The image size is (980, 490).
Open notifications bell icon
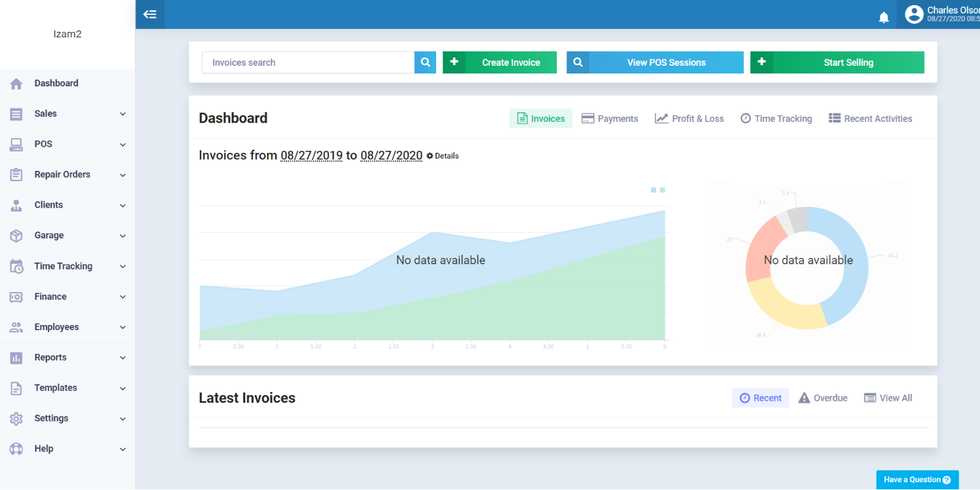884,17
